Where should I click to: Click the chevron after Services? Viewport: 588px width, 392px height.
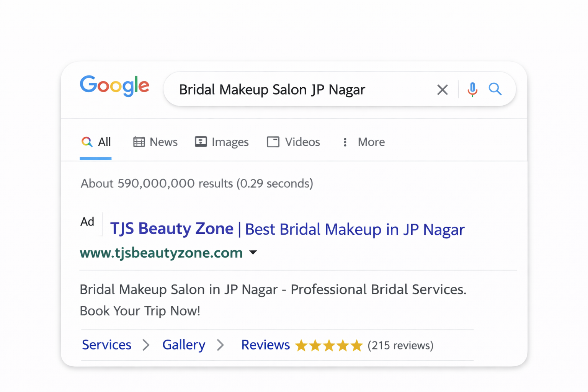pos(146,345)
